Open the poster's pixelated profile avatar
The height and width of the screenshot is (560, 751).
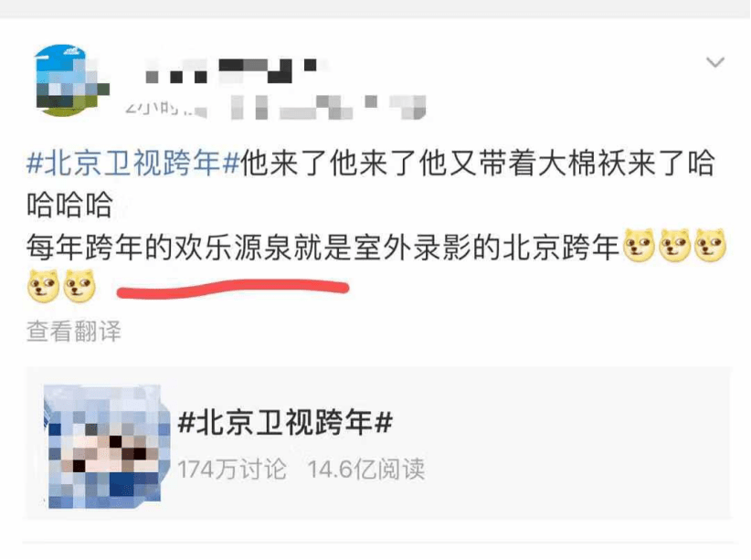[x=72, y=80]
